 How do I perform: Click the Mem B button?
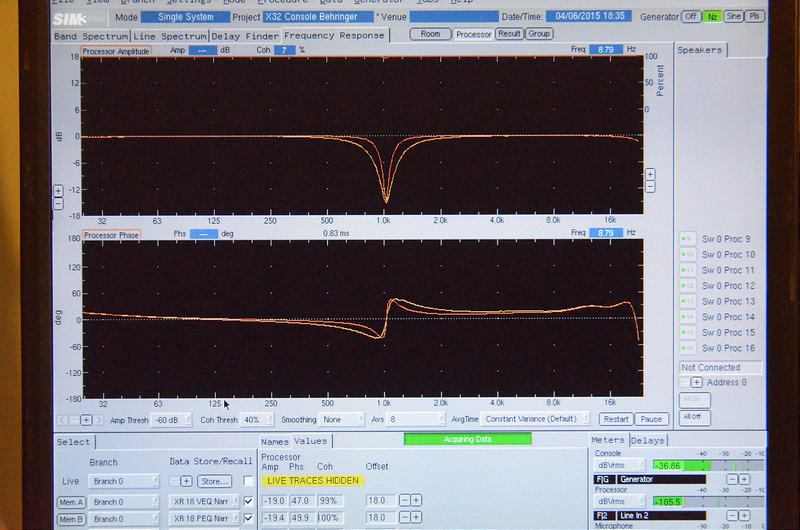click(71, 519)
